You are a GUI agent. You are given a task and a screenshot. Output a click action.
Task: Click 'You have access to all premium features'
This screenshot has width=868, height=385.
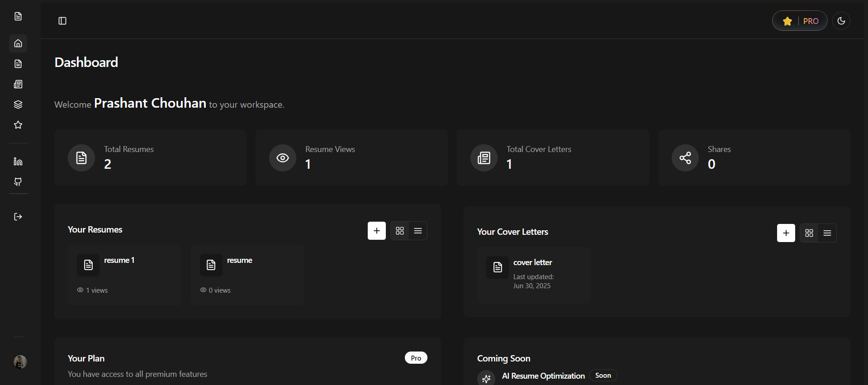138,374
